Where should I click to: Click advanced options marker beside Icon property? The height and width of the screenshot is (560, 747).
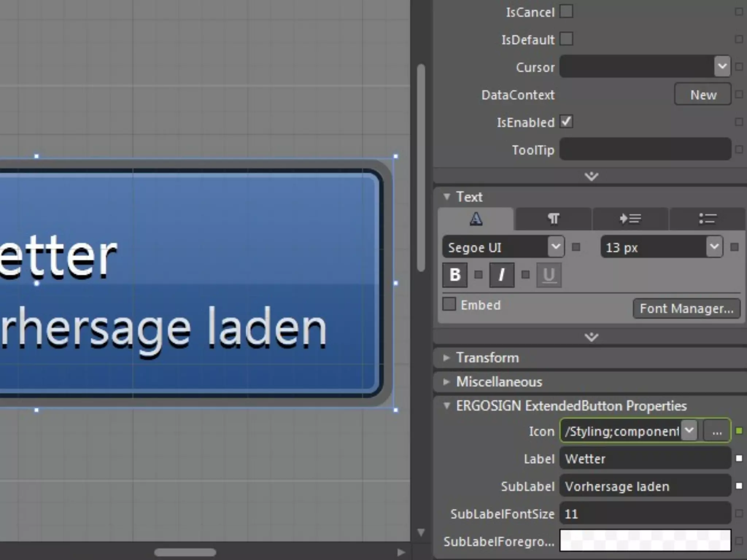pyautogui.click(x=739, y=431)
